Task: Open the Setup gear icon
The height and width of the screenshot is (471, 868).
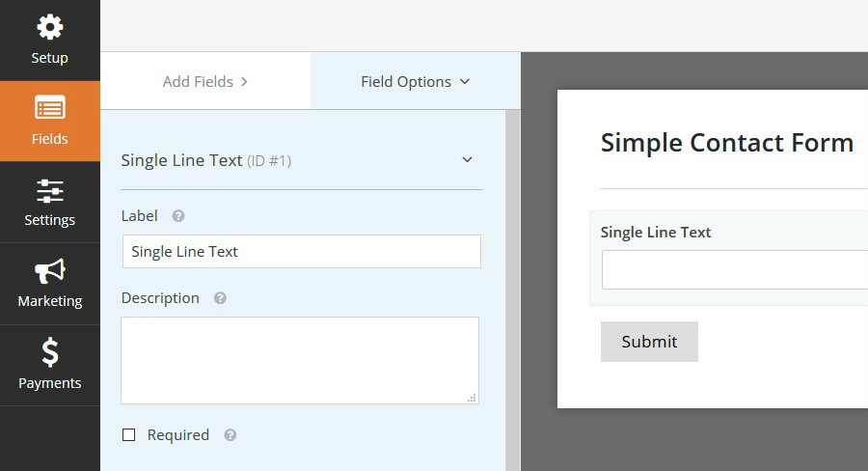Action: coord(50,27)
